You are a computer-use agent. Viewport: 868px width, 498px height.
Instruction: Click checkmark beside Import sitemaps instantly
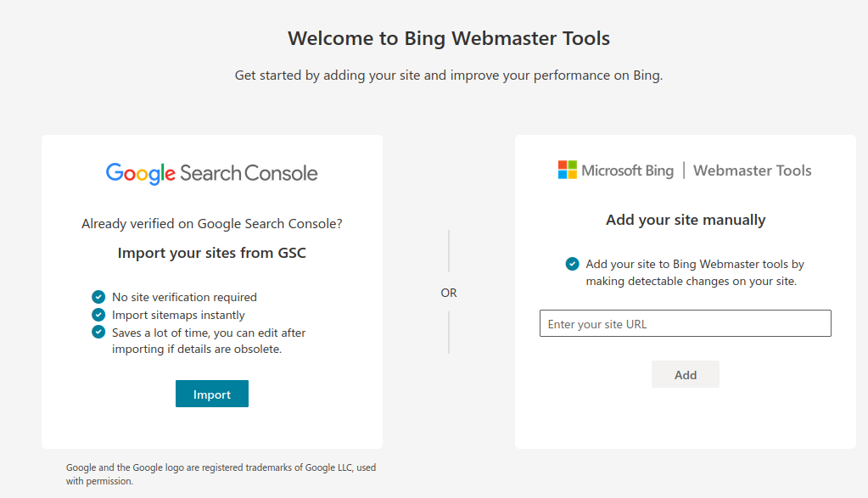tap(98, 315)
